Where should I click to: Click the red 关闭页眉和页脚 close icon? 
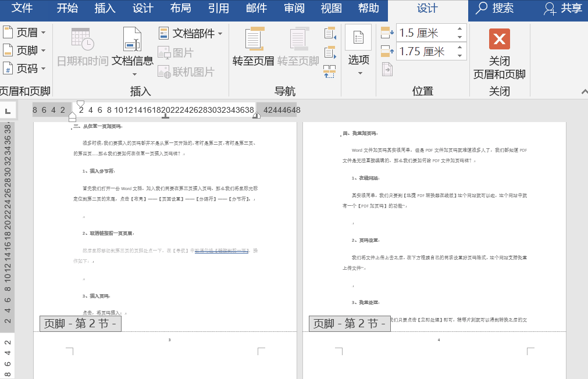click(500, 39)
